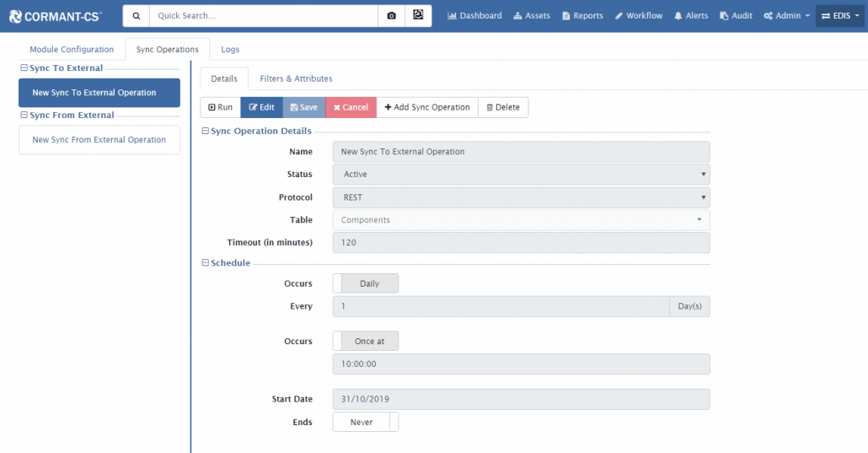This screenshot has width=868, height=453.
Task: Click the camera icon in search bar
Action: click(391, 16)
